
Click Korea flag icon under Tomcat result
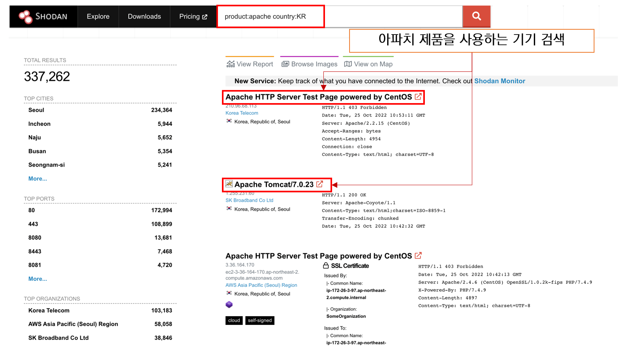coord(229,208)
